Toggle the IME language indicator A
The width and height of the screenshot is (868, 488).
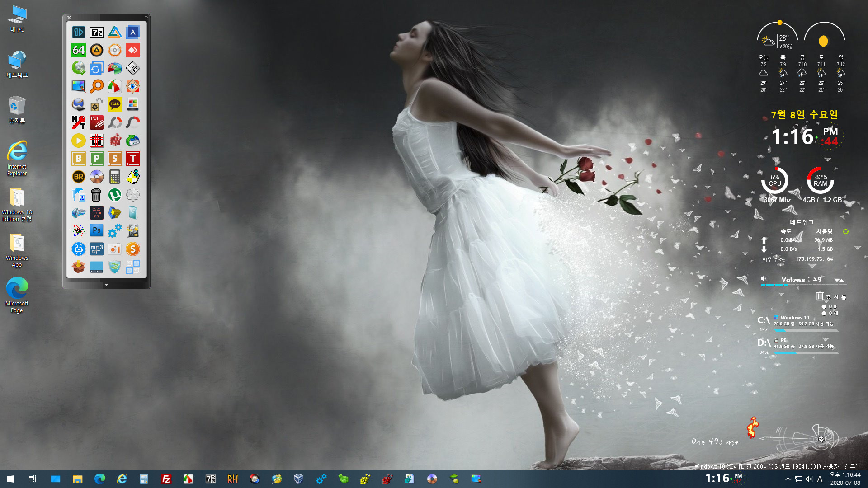tap(820, 479)
